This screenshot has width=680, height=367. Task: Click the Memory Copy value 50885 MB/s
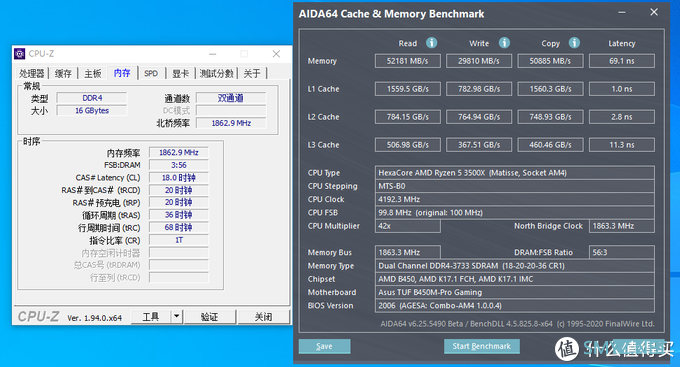pos(550,61)
